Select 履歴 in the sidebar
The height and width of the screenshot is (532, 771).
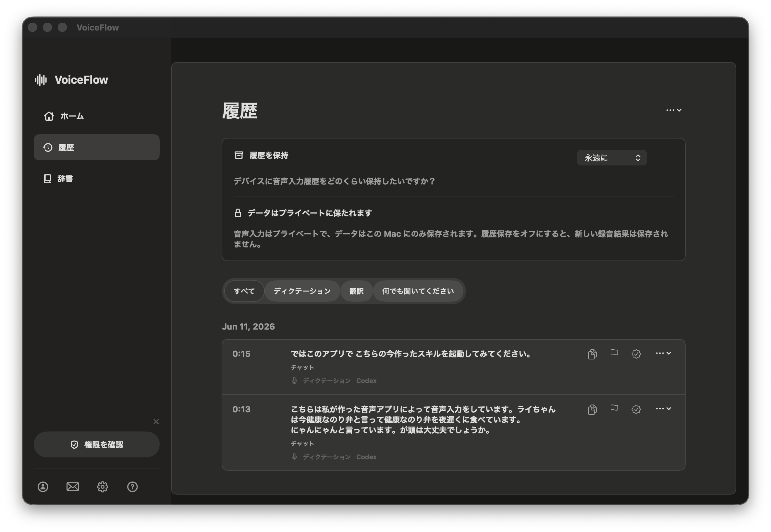[x=96, y=147]
